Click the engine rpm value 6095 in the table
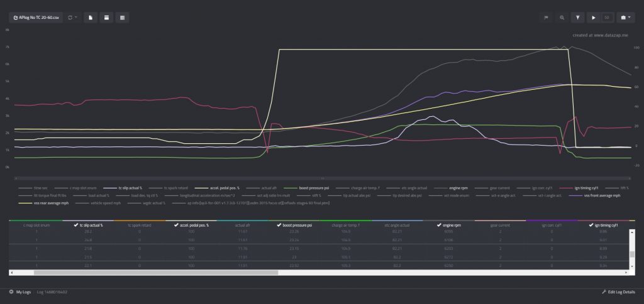This screenshot has height=304, width=644. coord(448,232)
